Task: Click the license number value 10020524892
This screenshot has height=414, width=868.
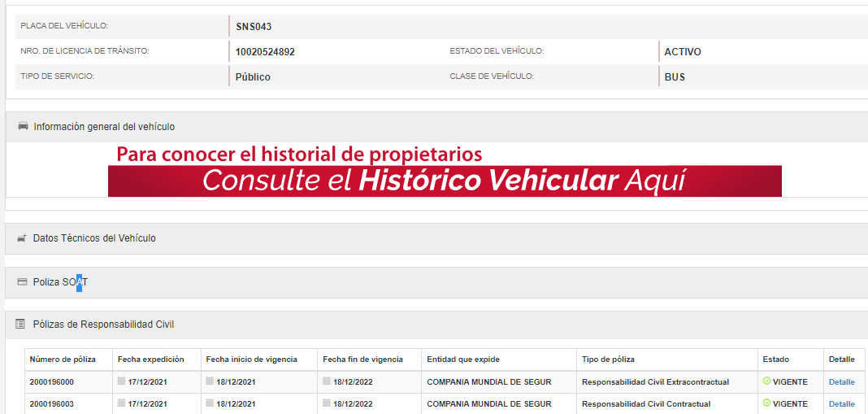Action: (x=265, y=52)
